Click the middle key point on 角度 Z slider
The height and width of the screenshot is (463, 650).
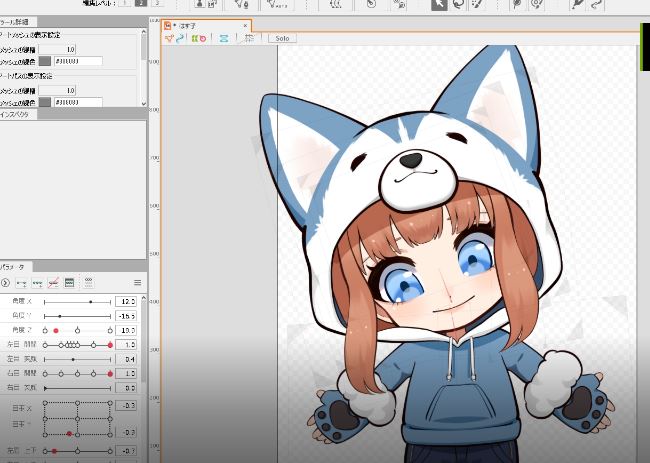coord(78,330)
